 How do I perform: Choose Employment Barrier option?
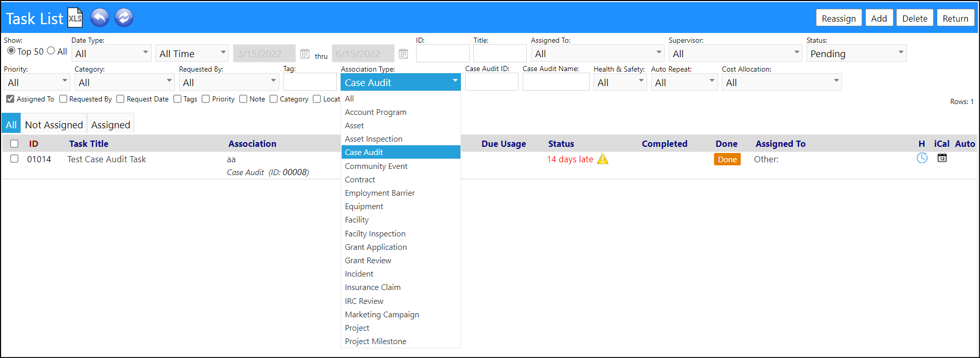click(401, 193)
